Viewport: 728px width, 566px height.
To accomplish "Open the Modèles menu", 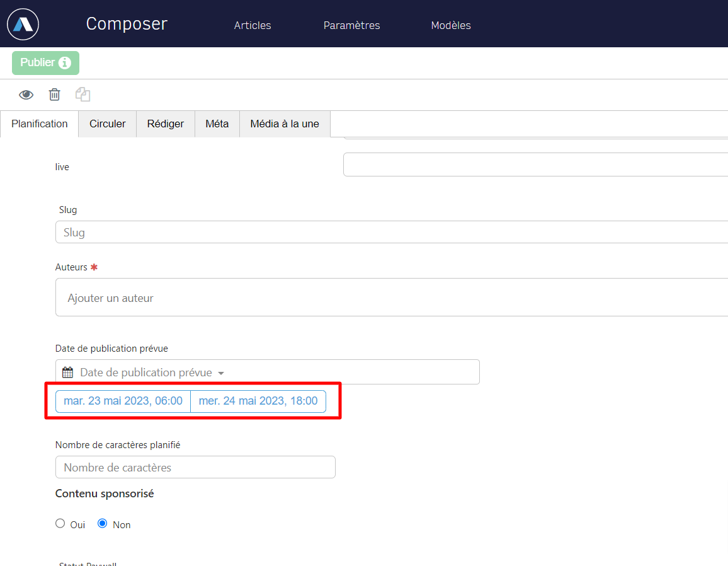I will pyautogui.click(x=451, y=26).
